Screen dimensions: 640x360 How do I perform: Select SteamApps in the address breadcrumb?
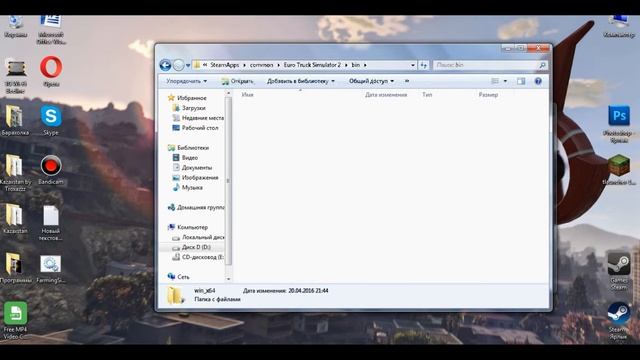tap(224, 65)
